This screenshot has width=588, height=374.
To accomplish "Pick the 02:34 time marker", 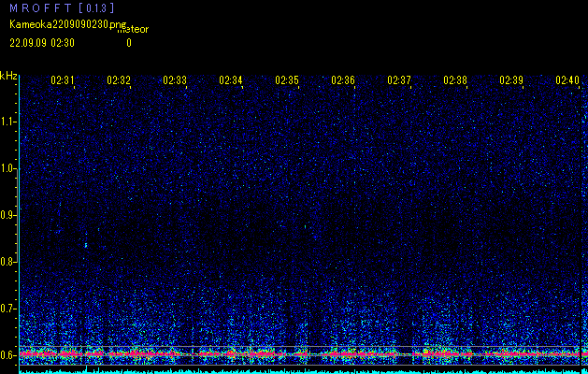I will pos(231,80).
